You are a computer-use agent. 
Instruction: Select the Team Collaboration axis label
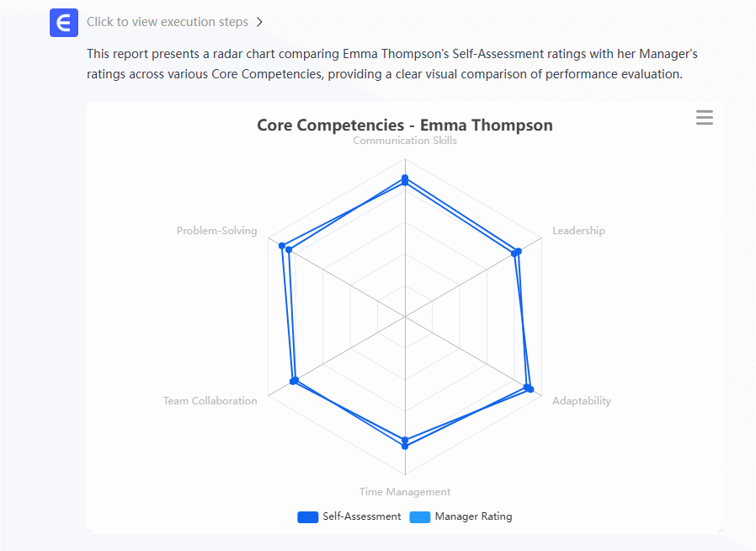(x=210, y=401)
